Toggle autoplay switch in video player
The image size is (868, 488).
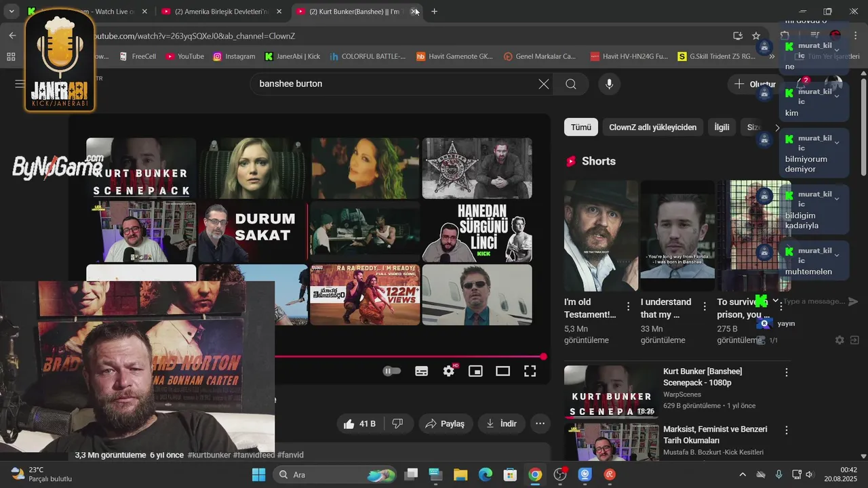[x=392, y=371]
